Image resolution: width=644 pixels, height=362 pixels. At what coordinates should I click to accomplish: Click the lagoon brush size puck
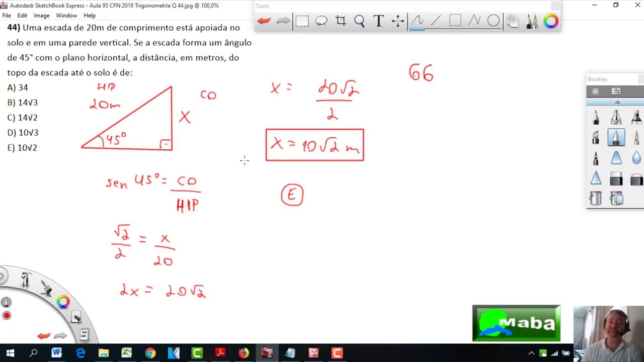6,302
